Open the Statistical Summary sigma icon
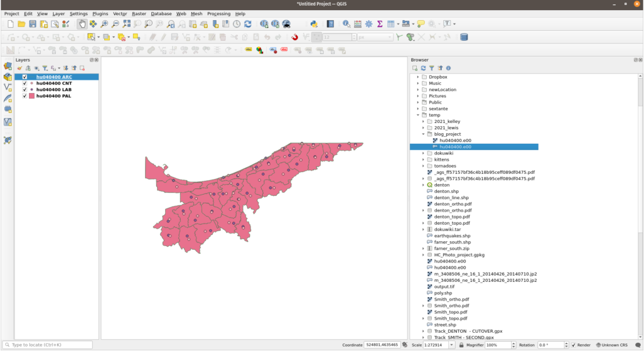Screen dimensions: 644x351 click(380, 24)
